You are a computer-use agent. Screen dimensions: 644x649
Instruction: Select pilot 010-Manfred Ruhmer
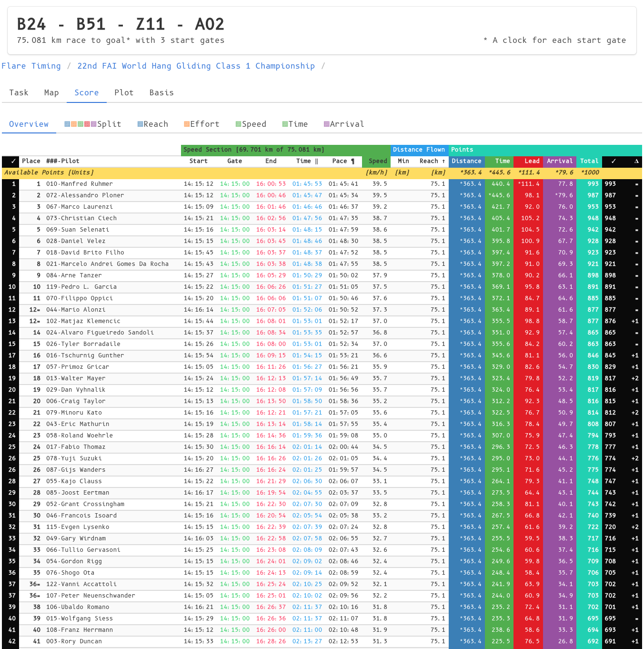80,184
